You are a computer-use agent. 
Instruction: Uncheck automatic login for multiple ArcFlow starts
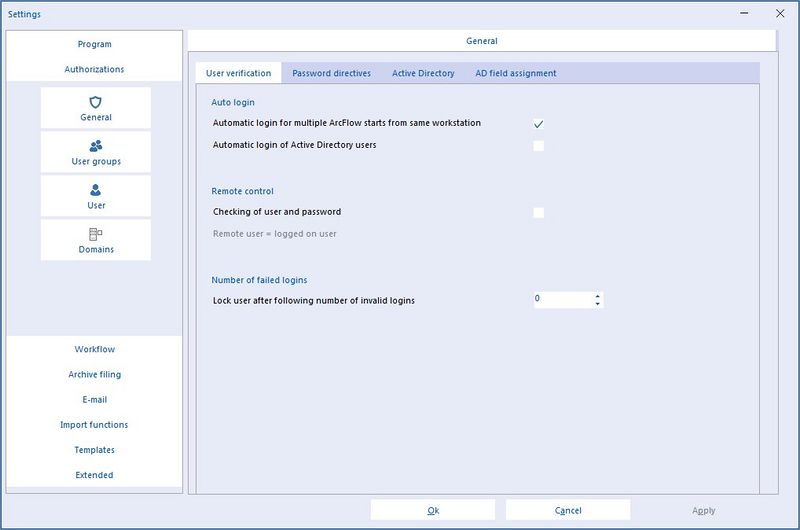(538, 124)
